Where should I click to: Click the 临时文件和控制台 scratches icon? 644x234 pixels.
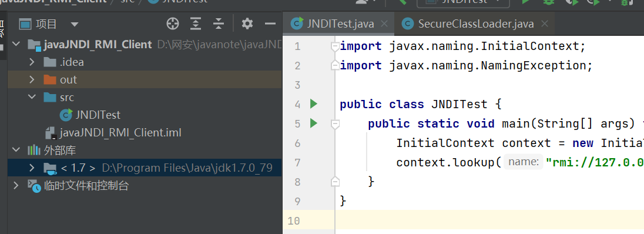34,186
